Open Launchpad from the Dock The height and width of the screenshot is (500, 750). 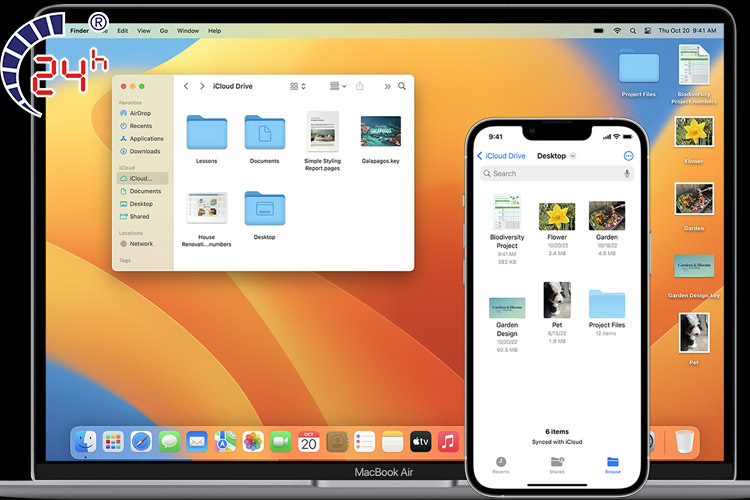click(x=113, y=441)
